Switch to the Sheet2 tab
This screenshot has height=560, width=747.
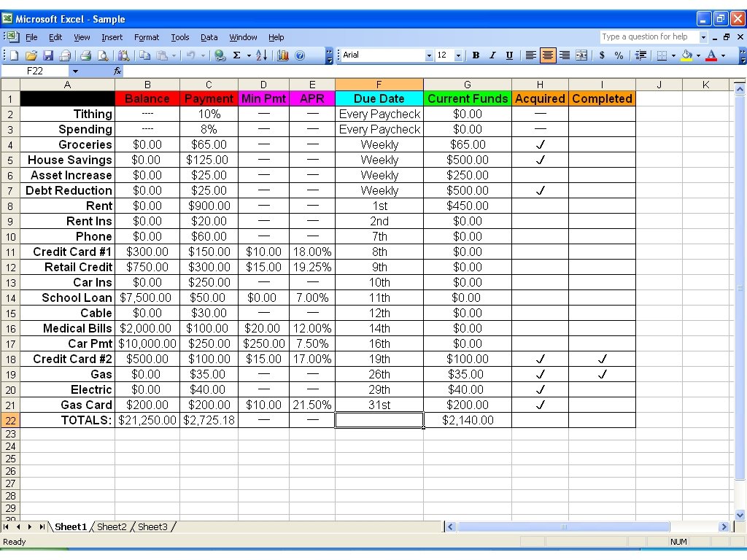coord(112,526)
